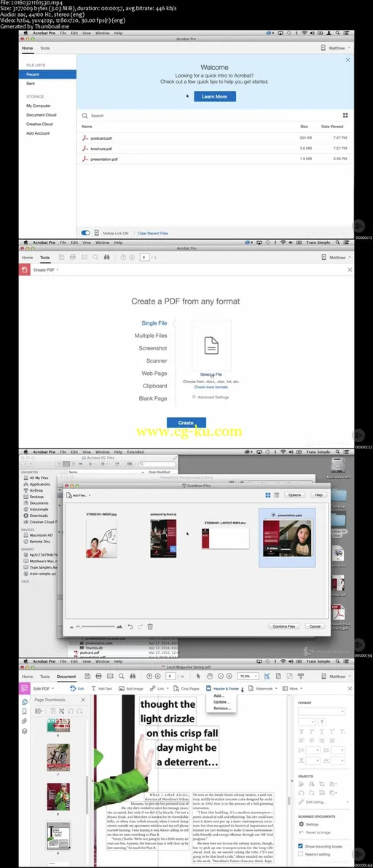Viewport: 373px width, 868px height.
Task: Uncheck Show bounding boxes
Action: tap(300, 846)
